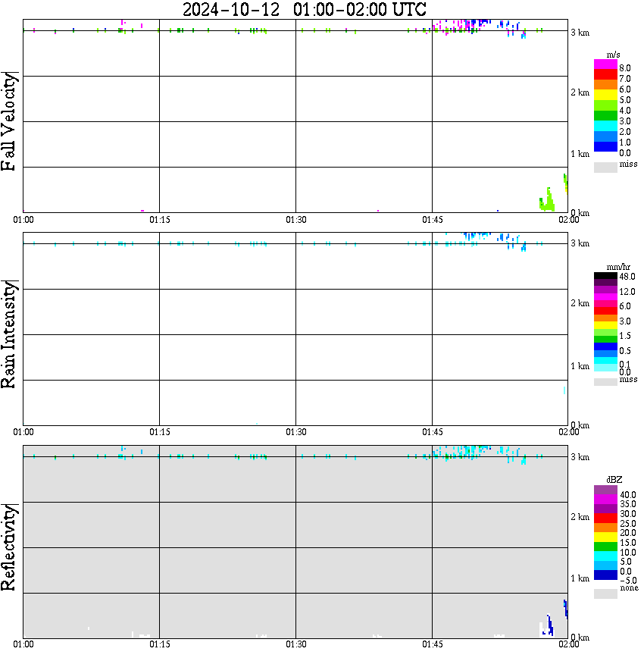Select the cyan 5.0 dBZ legend swatch
This screenshot has width=644, height=658.
tap(605, 556)
